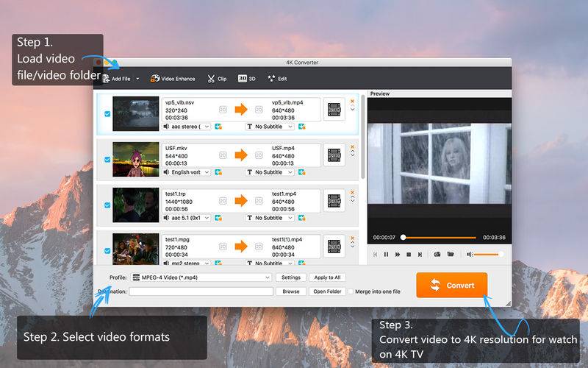588x368 pixels.
Task: Open output format icon for test1(1).mp4
Action: click(334, 247)
